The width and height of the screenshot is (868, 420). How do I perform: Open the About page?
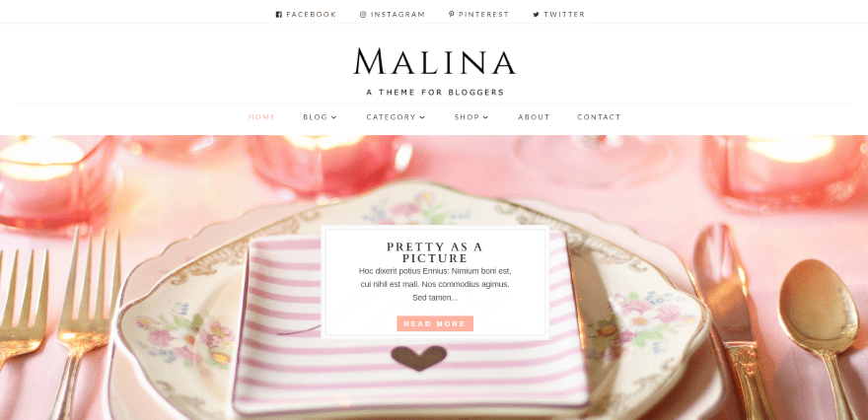(x=534, y=117)
